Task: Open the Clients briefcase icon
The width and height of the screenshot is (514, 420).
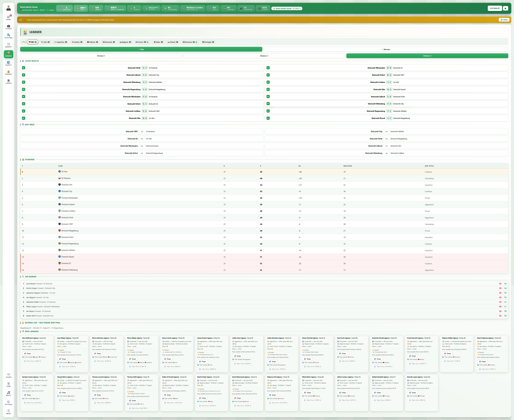Action: (x=9, y=27)
